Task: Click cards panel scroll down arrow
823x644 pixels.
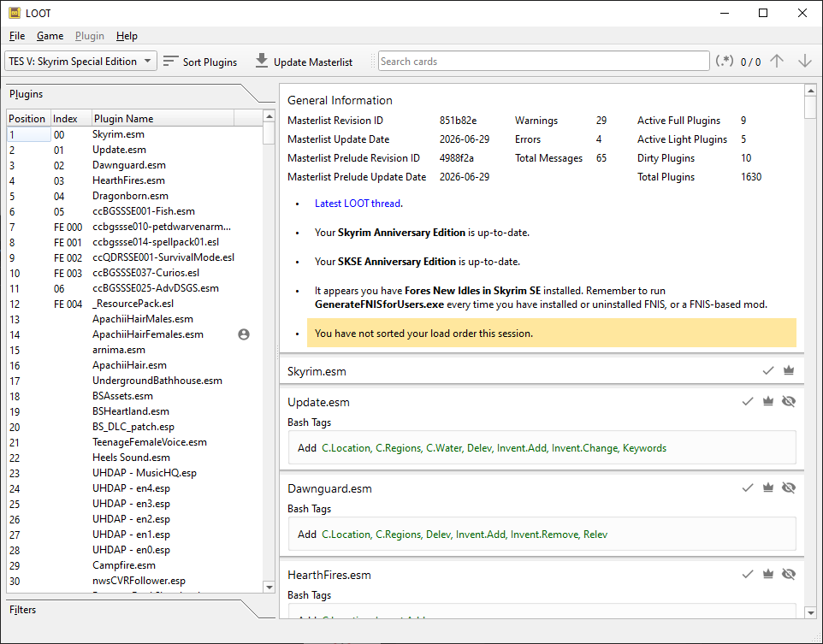Action: (810, 612)
